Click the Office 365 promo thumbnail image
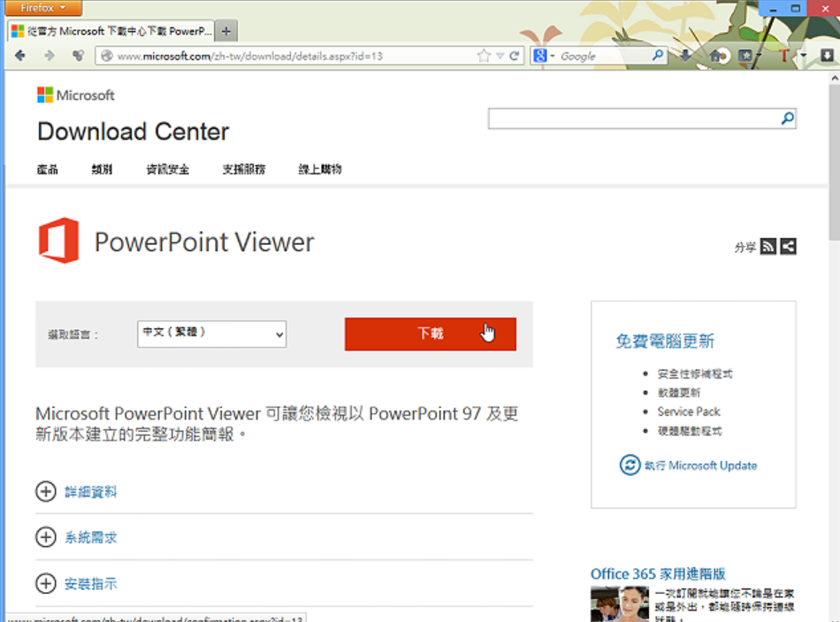The height and width of the screenshot is (622, 840). point(620,604)
